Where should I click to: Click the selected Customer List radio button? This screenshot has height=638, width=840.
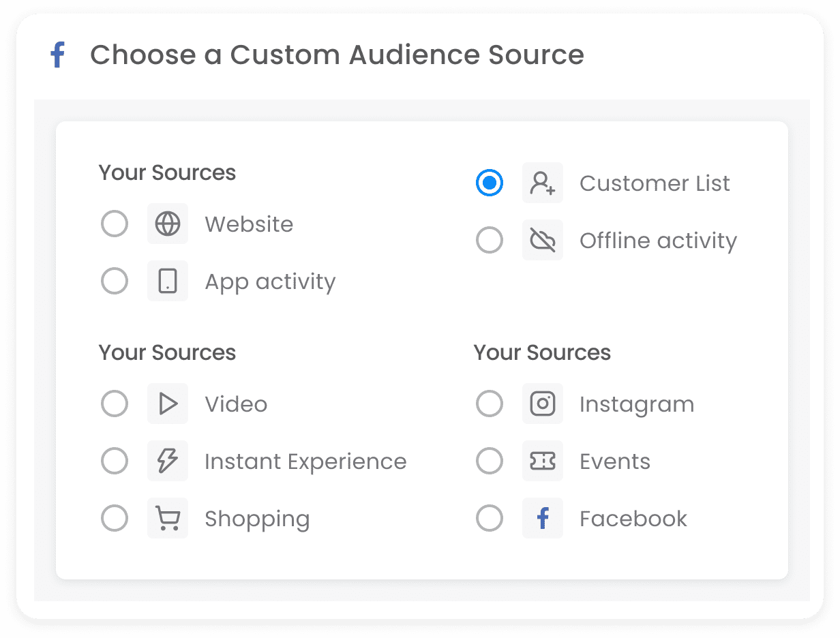pyautogui.click(x=490, y=183)
